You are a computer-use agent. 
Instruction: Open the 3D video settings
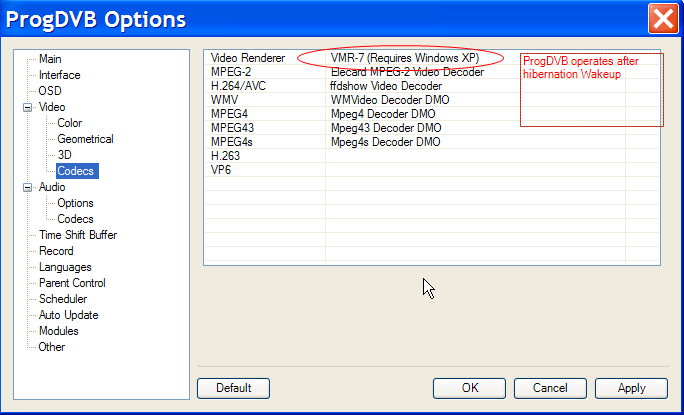pos(64,155)
